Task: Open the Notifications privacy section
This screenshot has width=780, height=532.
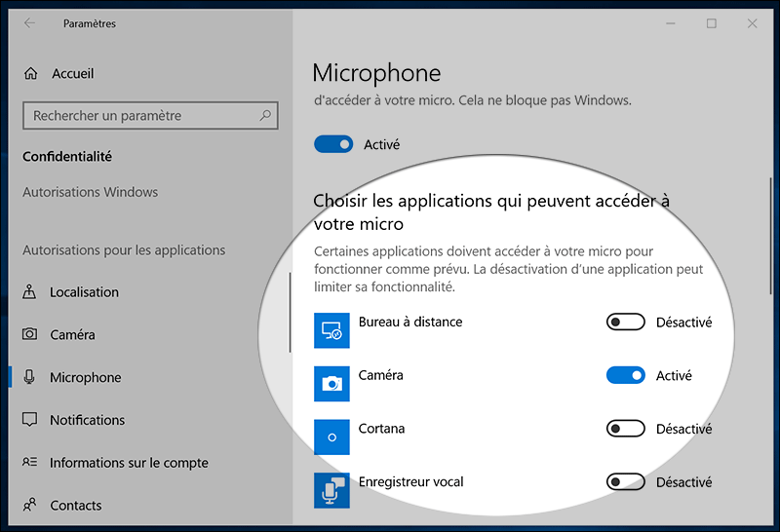Action: tap(87, 420)
